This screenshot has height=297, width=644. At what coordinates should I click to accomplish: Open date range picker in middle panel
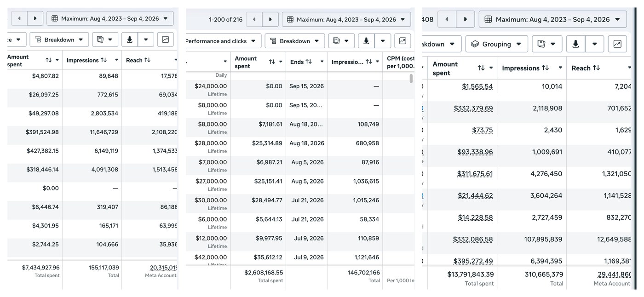[346, 19]
